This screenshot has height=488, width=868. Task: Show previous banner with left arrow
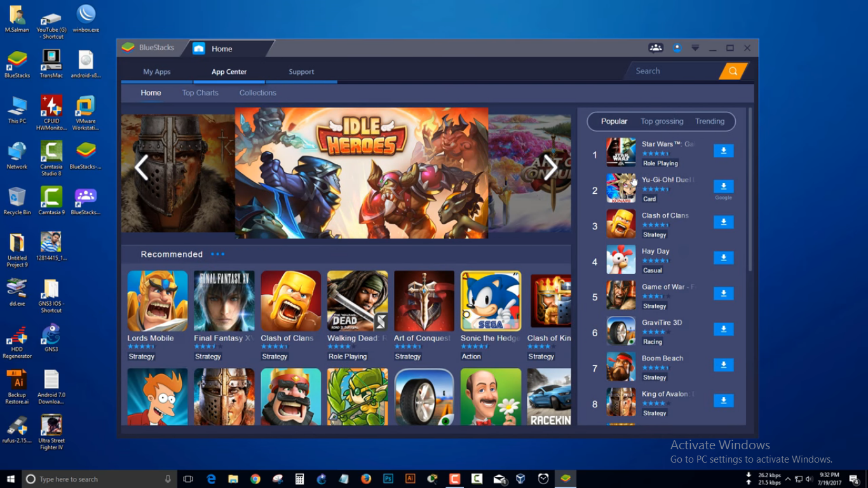pyautogui.click(x=142, y=168)
